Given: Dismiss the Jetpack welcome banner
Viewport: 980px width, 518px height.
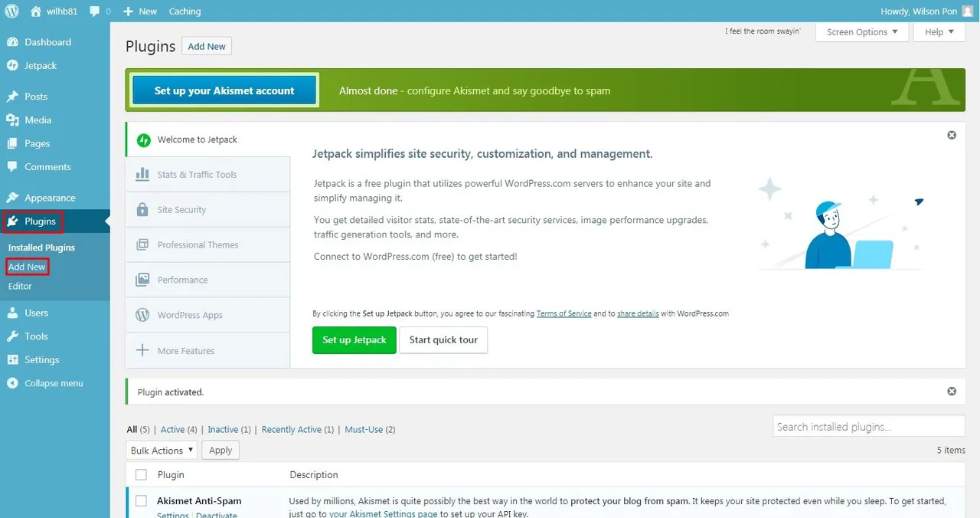Looking at the screenshot, I should coord(952,135).
